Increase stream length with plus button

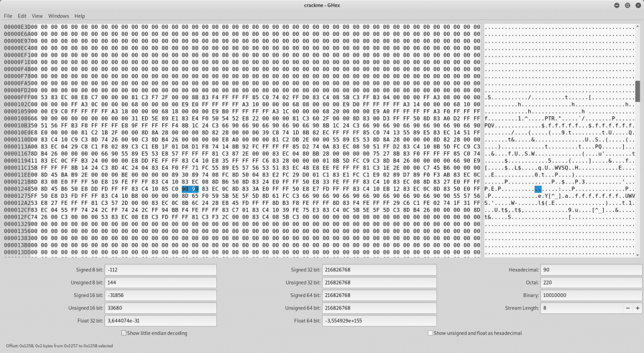[638, 308]
